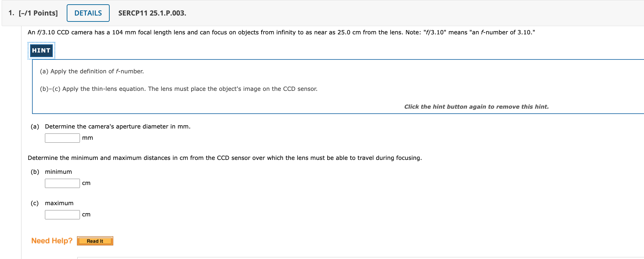Click the part (a) question text

click(118, 126)
